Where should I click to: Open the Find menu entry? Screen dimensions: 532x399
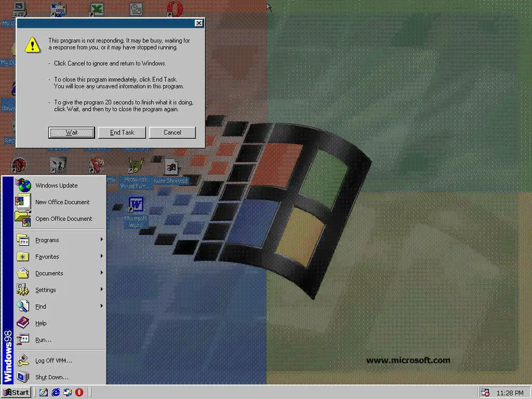point(60,307)
